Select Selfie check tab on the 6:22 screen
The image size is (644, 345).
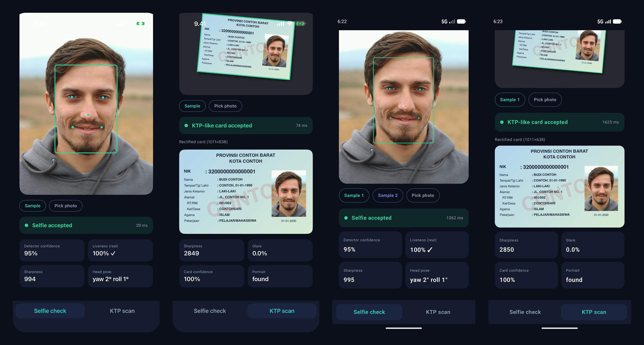(369, 312)
